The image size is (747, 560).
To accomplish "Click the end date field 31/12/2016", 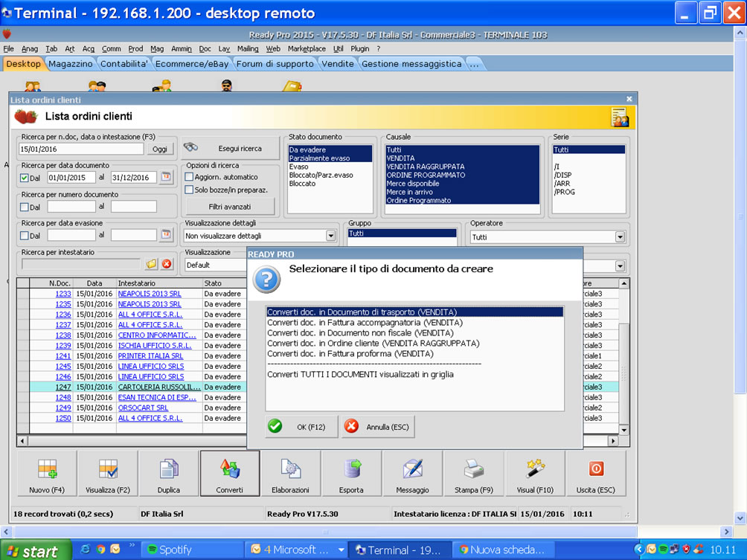I will pyautogui.click(x=134, y=178).
